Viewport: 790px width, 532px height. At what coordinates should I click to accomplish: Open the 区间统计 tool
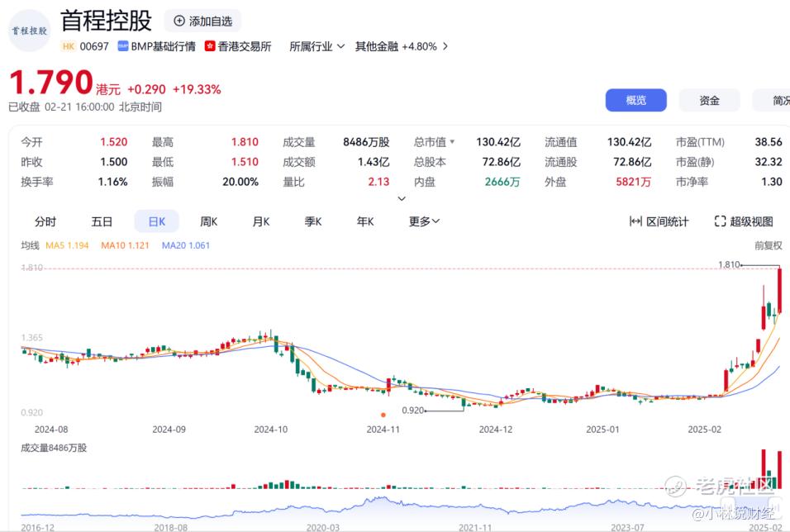(x=659, y=221)
